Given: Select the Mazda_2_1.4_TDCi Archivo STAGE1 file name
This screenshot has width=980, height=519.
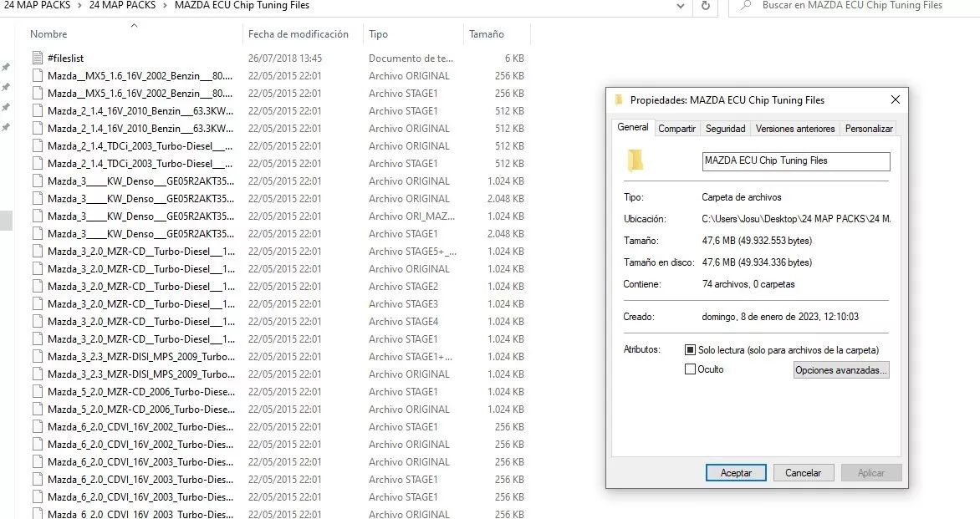Looking at the screenshot, I should coord(140,163).
